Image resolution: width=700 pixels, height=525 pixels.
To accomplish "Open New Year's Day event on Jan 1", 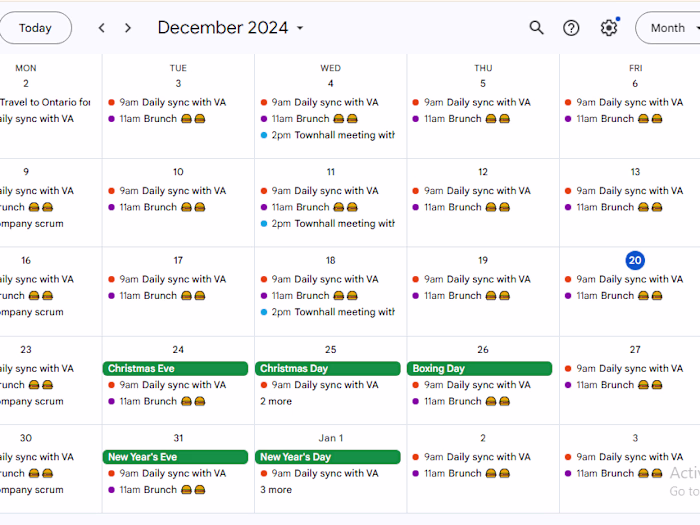I will point(328,457).
